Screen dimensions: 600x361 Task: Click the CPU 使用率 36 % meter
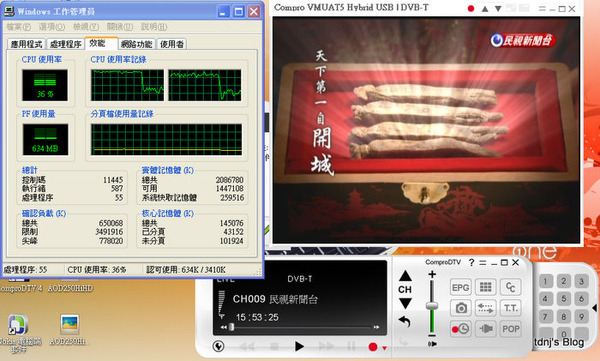click(45, 85)
